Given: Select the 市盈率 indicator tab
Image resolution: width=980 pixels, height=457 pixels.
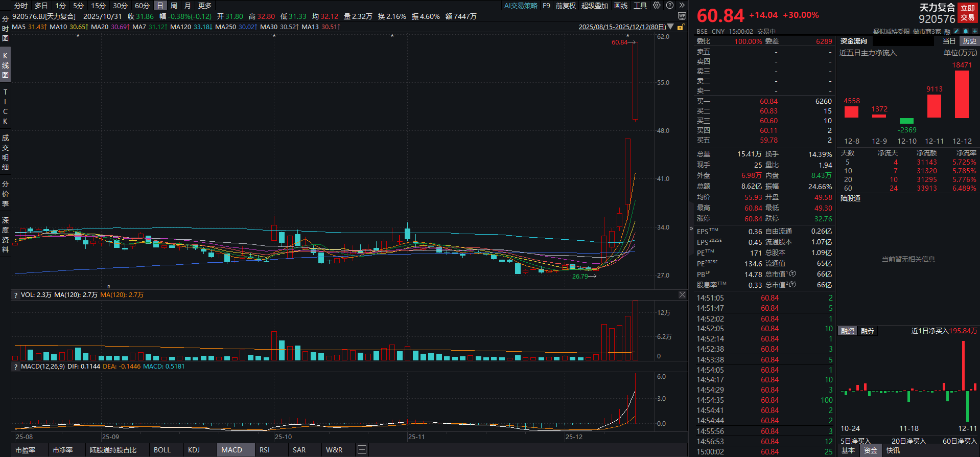Looking at the screenshot, I should point(25,450).
